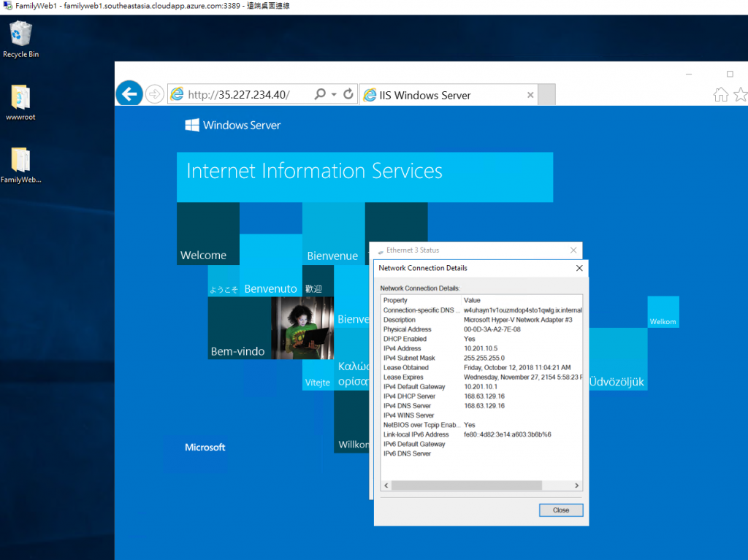Image resolution: width=748 pixels, height=560 pixels.
Task: Click the 歡迎 tile
Action: pyautogui.click(x=318, y=281)
